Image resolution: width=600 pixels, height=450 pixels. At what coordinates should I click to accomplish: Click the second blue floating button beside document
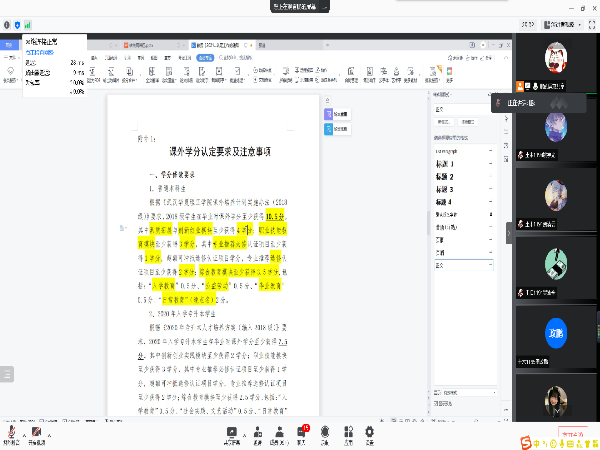pos(329,129)
